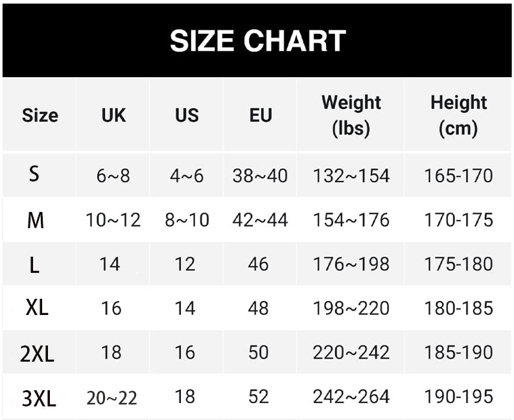
Task: Select the Height (cm) column header
Action: click(458, 115)
